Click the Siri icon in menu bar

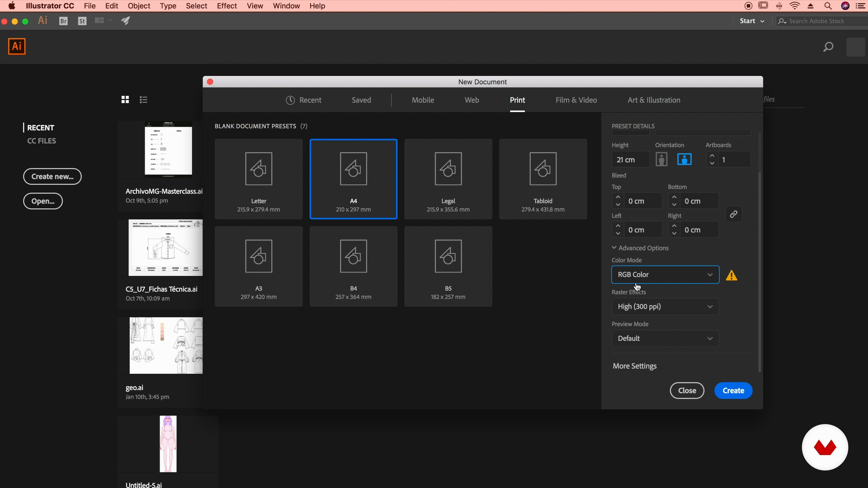[845, 6]
